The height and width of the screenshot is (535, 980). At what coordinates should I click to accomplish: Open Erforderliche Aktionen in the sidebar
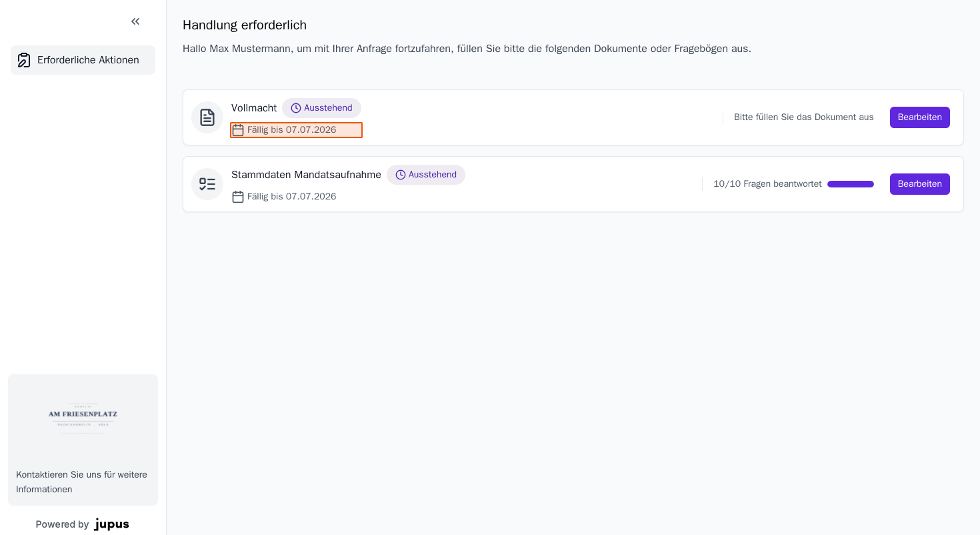click(83, 60)
